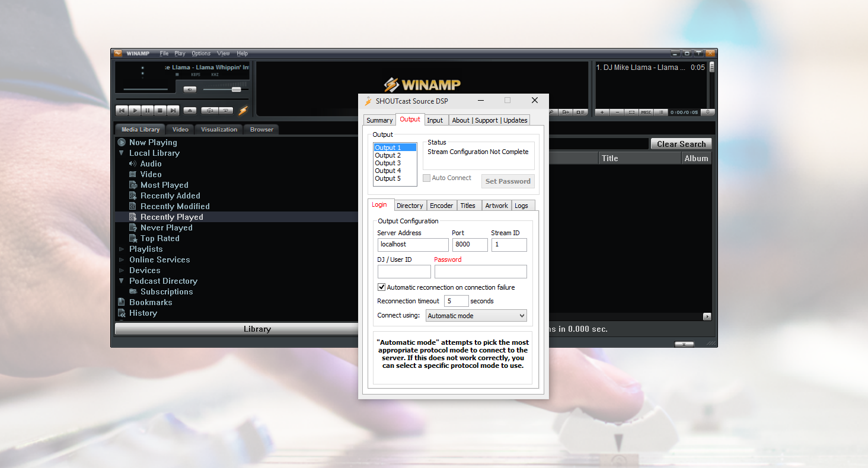Switch to the Visualization tab
This screenshot has height=468, width=868.
[x=219, y=129]
